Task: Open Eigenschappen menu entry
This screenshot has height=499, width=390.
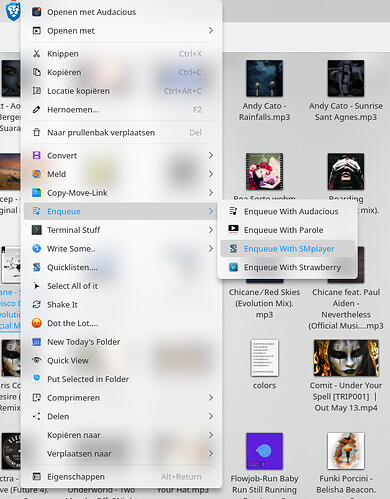Action: [121, 477]
